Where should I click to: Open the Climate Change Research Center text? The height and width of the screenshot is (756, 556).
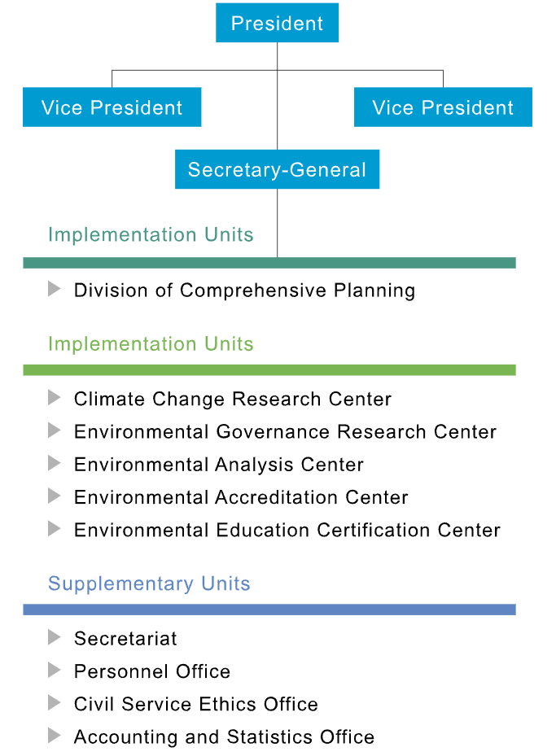coord(233,399)
